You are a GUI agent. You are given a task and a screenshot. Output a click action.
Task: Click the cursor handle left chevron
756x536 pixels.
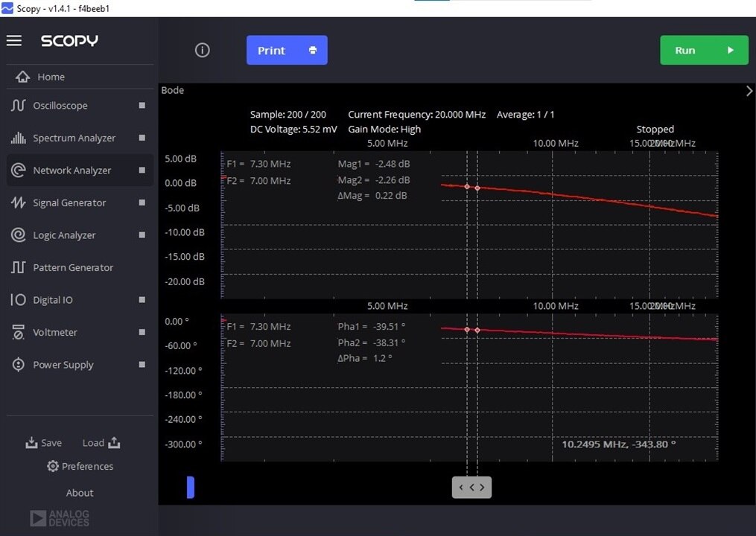tap(462, 488)
